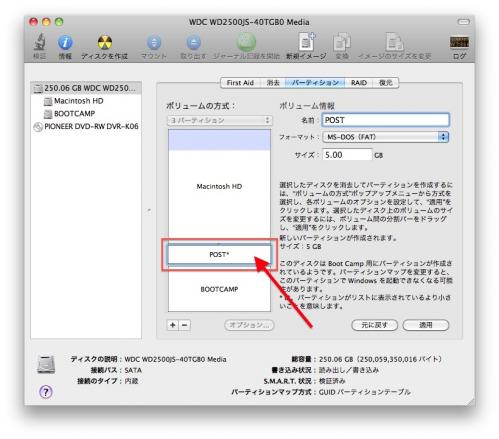
Task: Click the disk drive icon at bottom left
Action: [46, 364]
